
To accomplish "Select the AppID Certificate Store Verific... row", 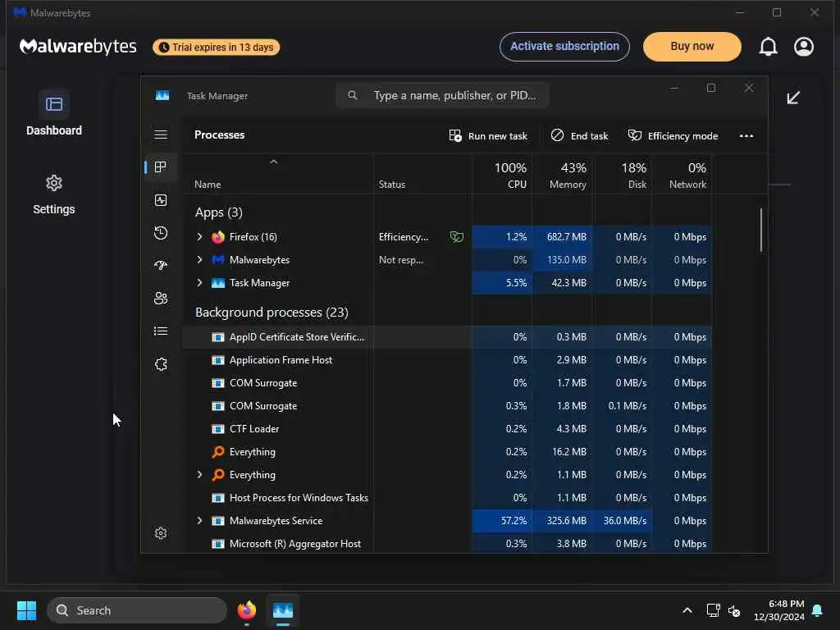I will pos(447,337).
